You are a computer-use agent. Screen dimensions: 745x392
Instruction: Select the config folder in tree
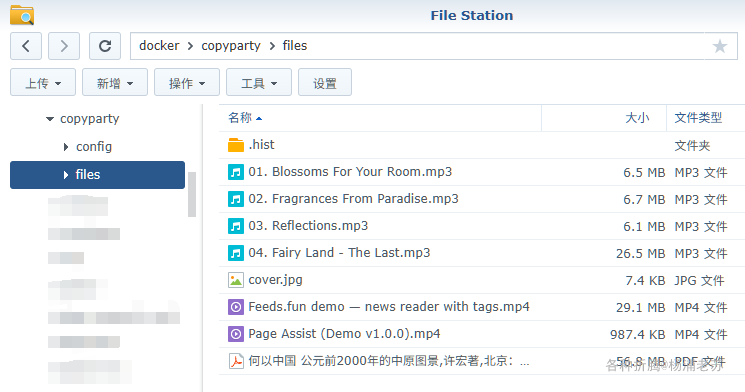[94, 147]
